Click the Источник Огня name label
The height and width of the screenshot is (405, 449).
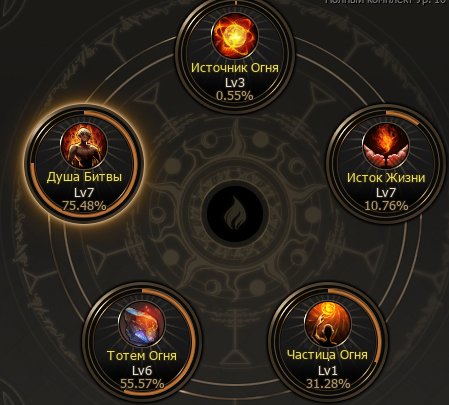(x=235, y=68)
